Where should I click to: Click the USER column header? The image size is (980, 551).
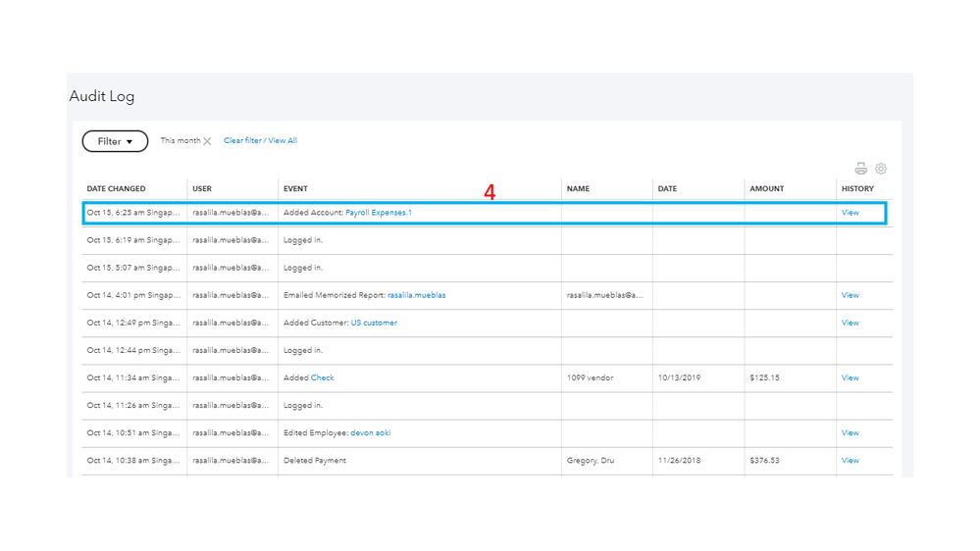click(x=202, y=188)
